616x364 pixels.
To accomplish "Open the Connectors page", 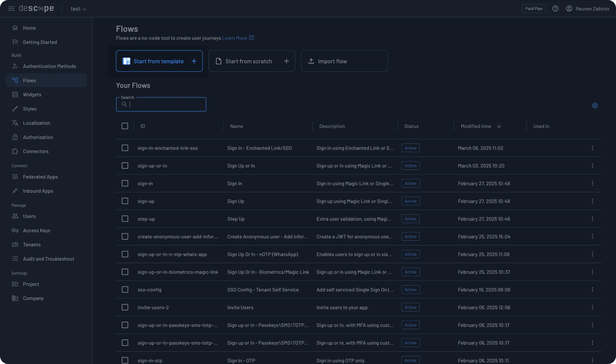I will (36, 151).
